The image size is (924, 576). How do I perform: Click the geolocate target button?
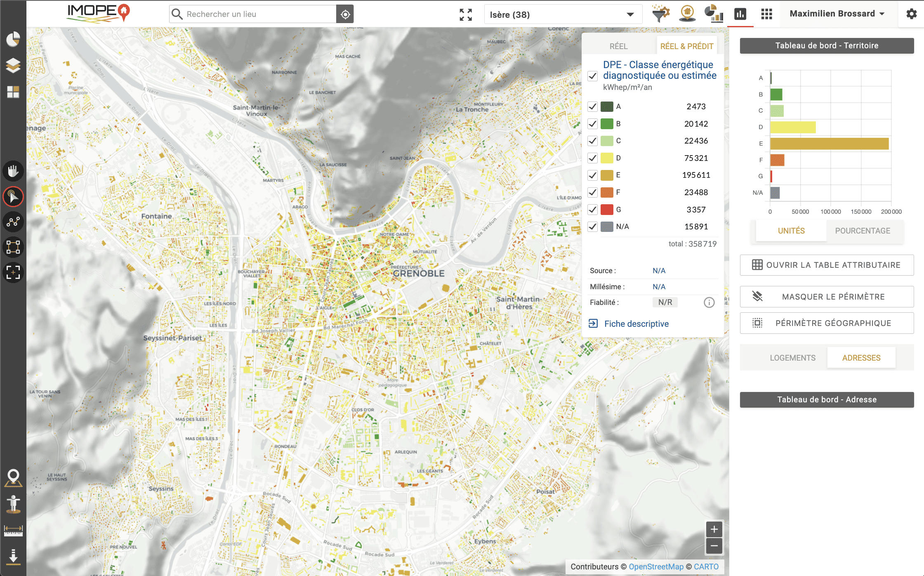345,14
